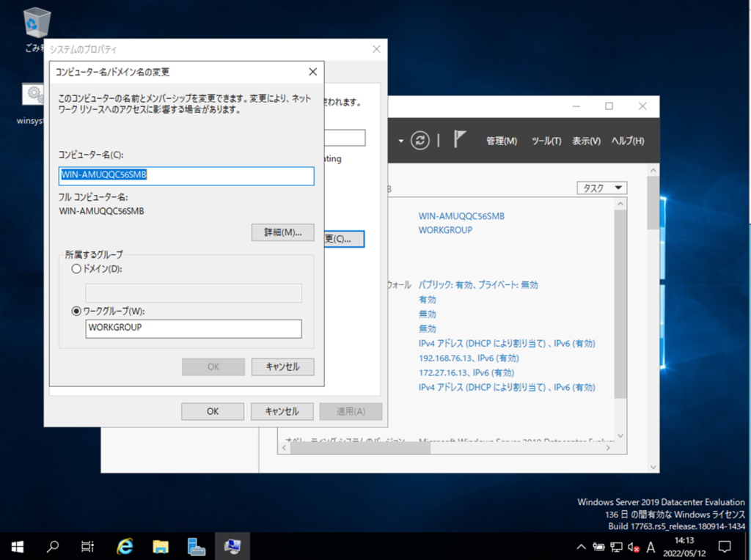The image size is (751, 560).
Task: Open the Recycle Bin on the desktop
Action: pyautogui.click(x=37, y=23)
